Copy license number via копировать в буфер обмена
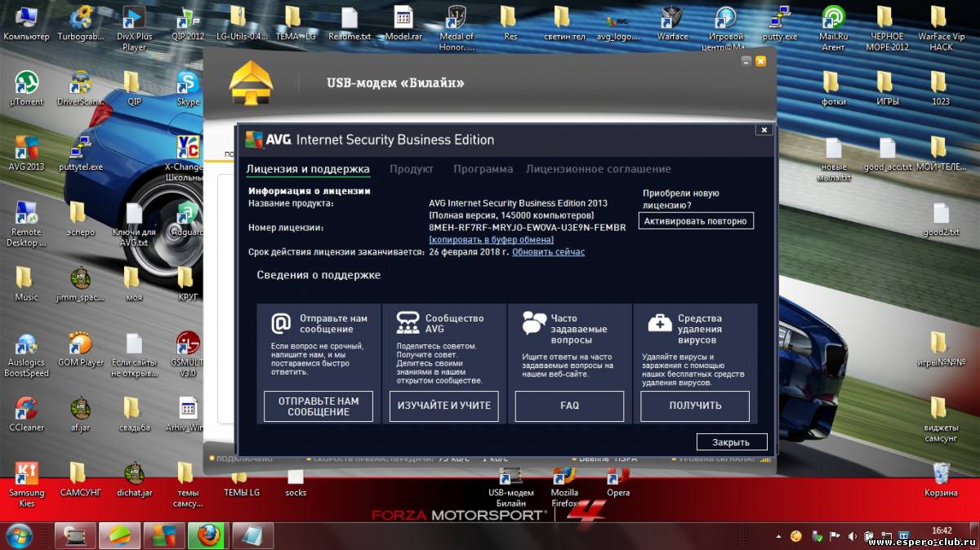 tap(491, 240)
